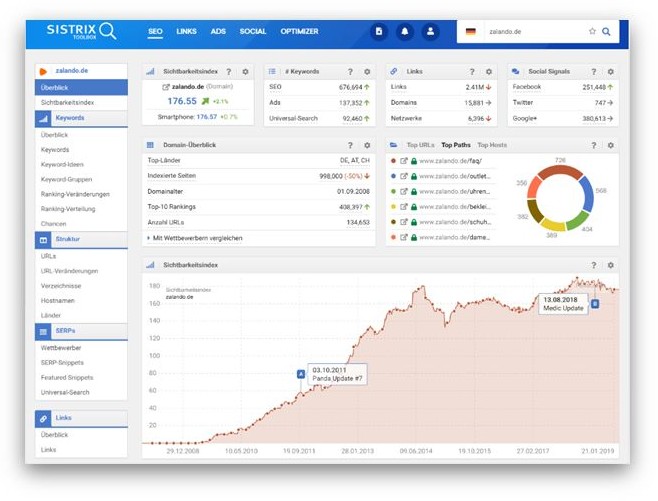Screen dimensions: 658x501
Task: Star zalando.de as a favorite
Action: pyautogui.click(x=592, y=32)
